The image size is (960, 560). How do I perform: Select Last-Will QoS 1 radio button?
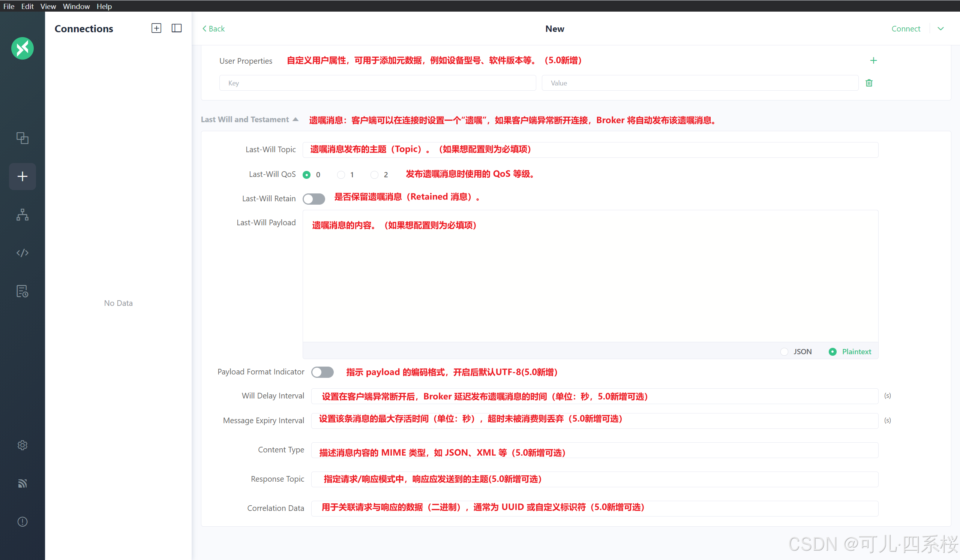tap(341, 175)
